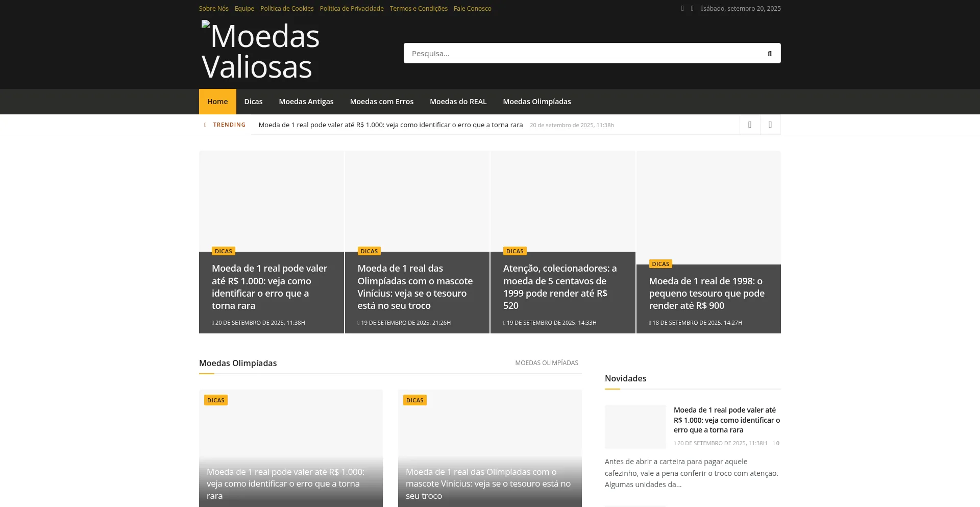Click the comment count icon in Novidades
Viewport: 980px width, 507px height.
pyautogui.click(x=775, y=443)
